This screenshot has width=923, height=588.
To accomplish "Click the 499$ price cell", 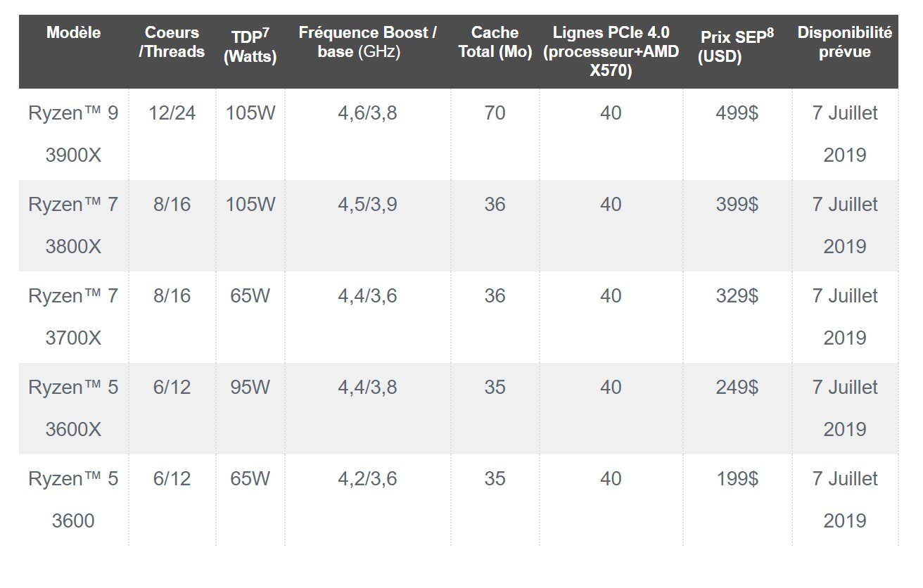I will (736, 113).
